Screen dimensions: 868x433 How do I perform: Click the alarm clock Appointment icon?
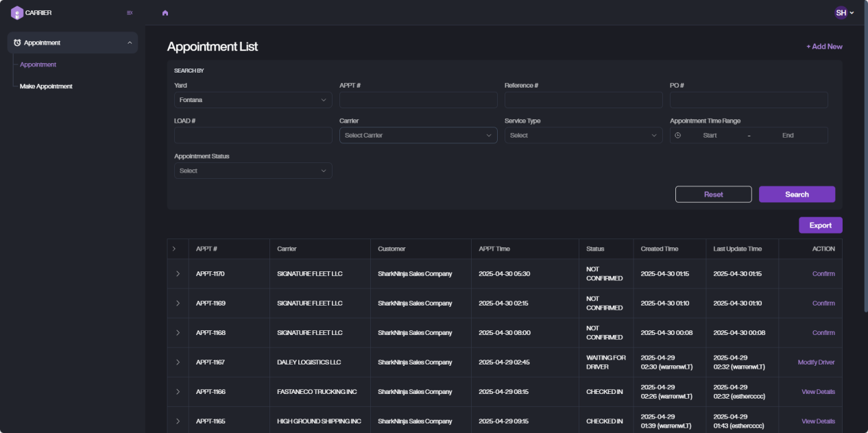pyautogui.click(x=17, y=42)
